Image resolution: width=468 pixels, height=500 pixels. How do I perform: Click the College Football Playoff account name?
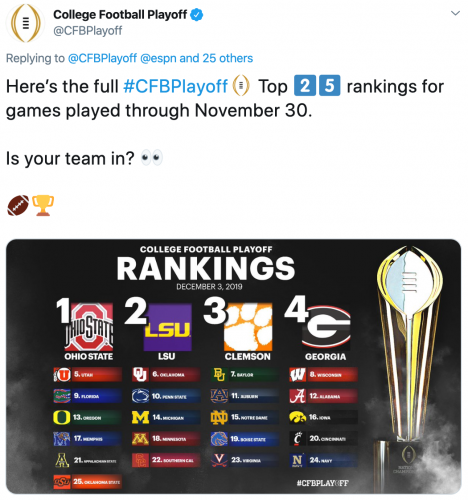(120, 15)
